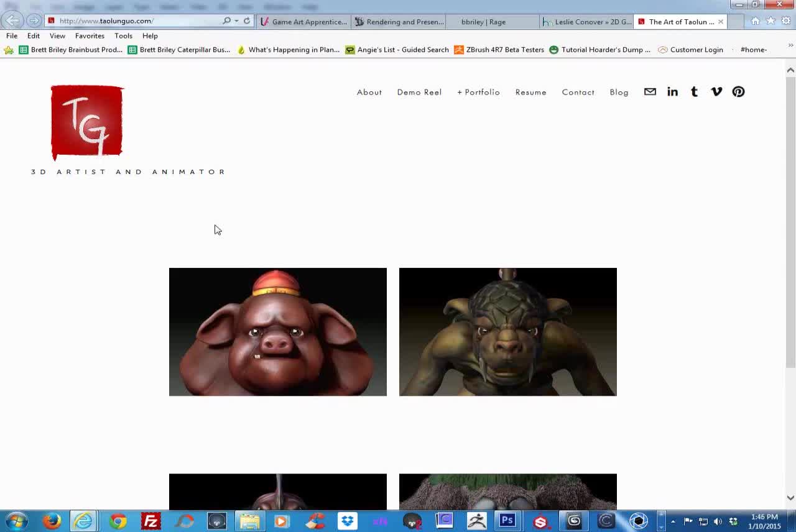Open the turtle-shell creature thumbnail
The width and height of the screenshot is (796, 532).
coord(508,332)
